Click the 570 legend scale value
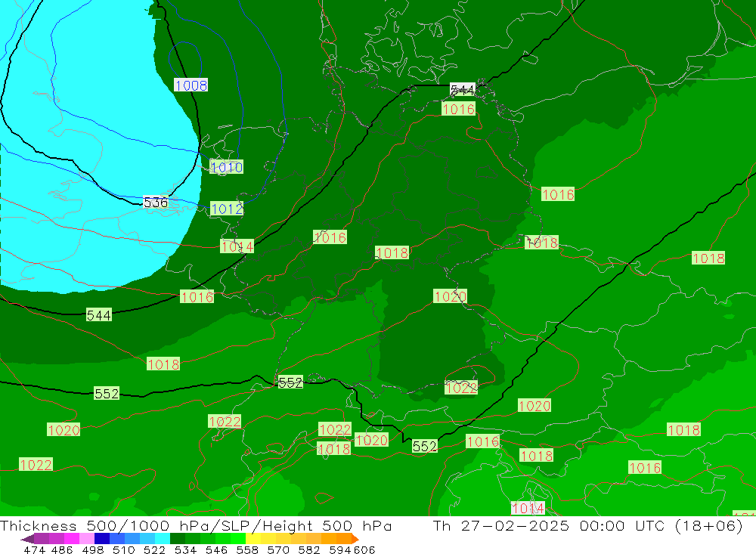 pyautogui.click(x=277, y=550)
